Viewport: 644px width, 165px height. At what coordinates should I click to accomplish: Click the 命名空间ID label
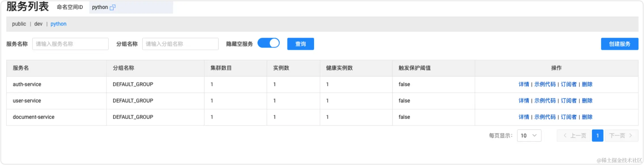point(70,7)
